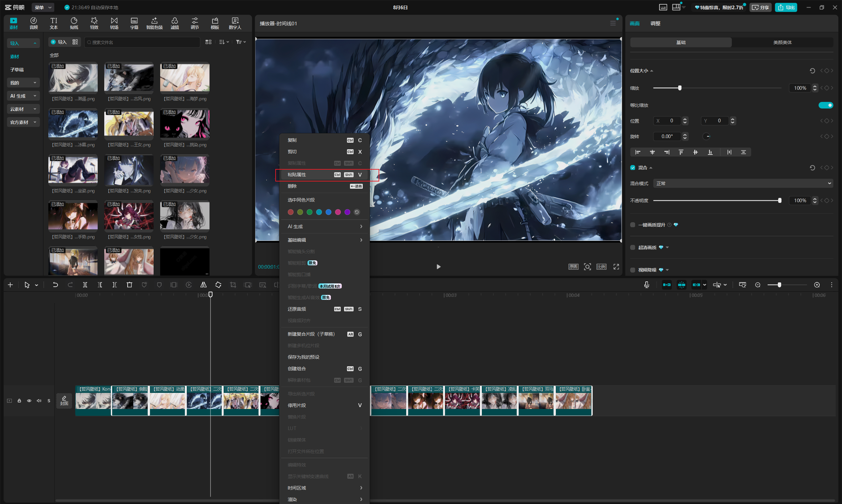
Task: Reset the 位置大小 section with its reset icon
Action: pyautogui.click(x=812, y=71)
